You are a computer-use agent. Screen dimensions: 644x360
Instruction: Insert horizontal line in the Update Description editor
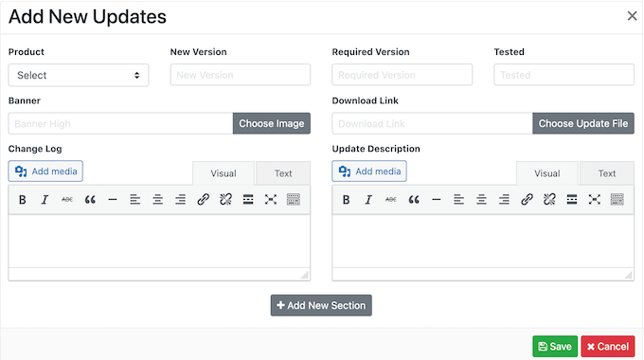tap(437, 200)
